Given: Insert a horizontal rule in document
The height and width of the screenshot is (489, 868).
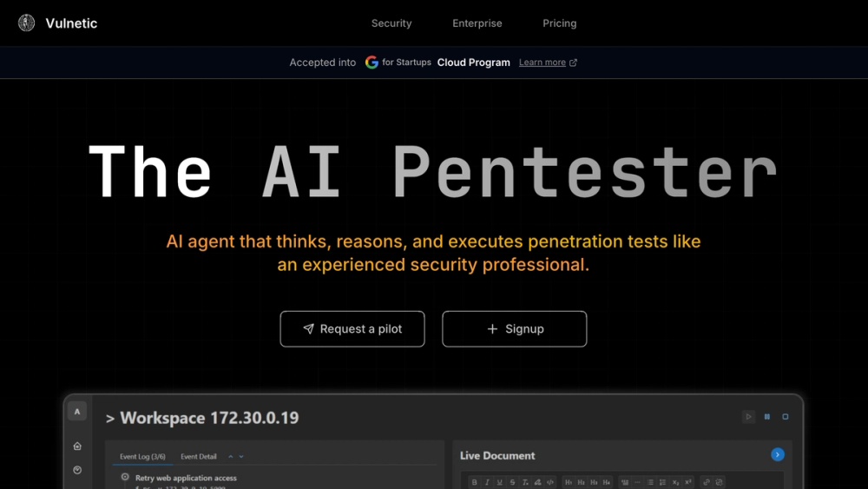Looking at the screenshot, I should click(638, 482).
